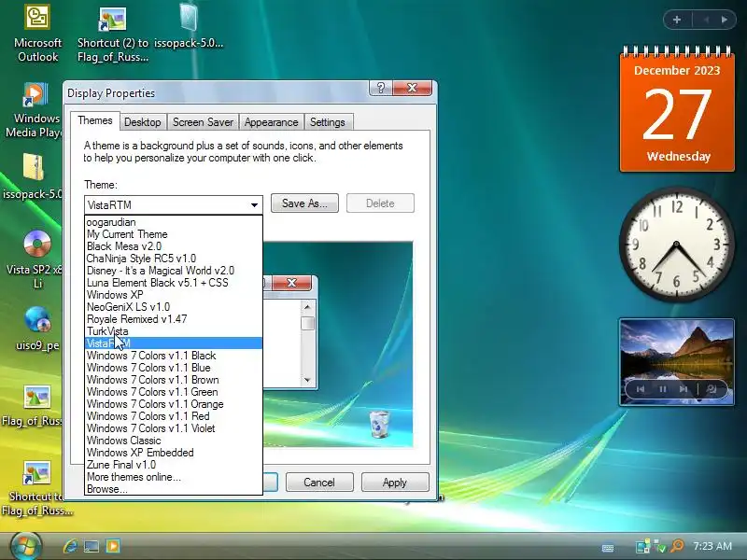Choose Luna Element Black v5.1 + CSS
Image resolution: width=747 pixels, height=560 pixels.
(x=174, y=283)
